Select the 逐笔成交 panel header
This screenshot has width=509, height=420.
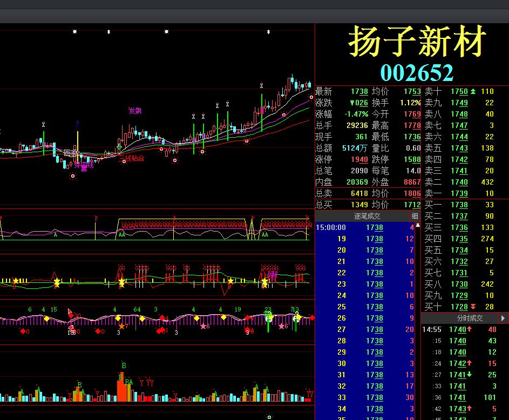pos(367,216)
